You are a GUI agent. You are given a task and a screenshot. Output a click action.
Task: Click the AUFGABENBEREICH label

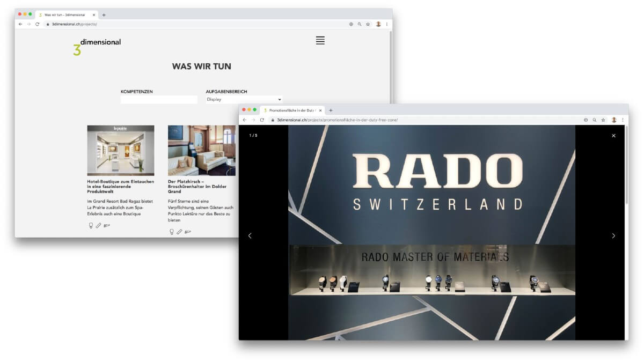226,92
